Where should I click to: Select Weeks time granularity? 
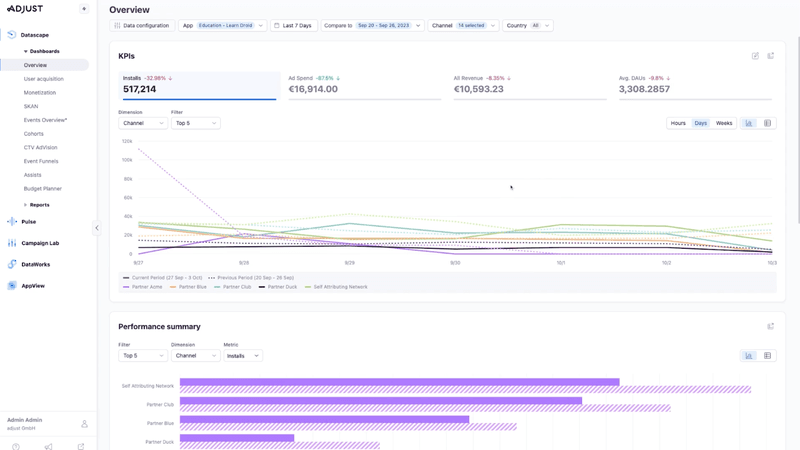(724, 123)
